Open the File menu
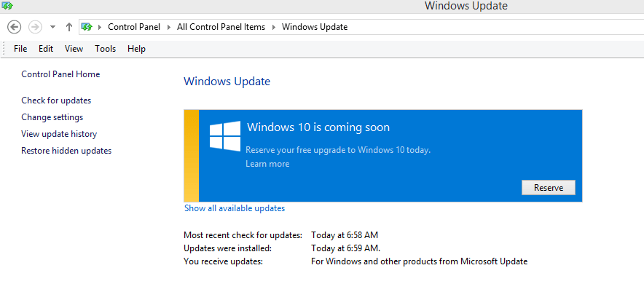 20,49
